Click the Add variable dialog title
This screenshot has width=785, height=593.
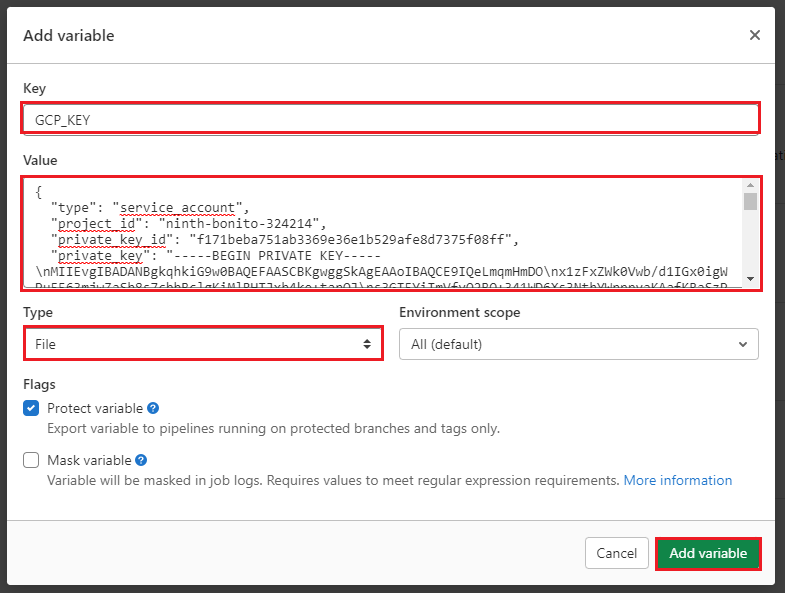(69, 35)
